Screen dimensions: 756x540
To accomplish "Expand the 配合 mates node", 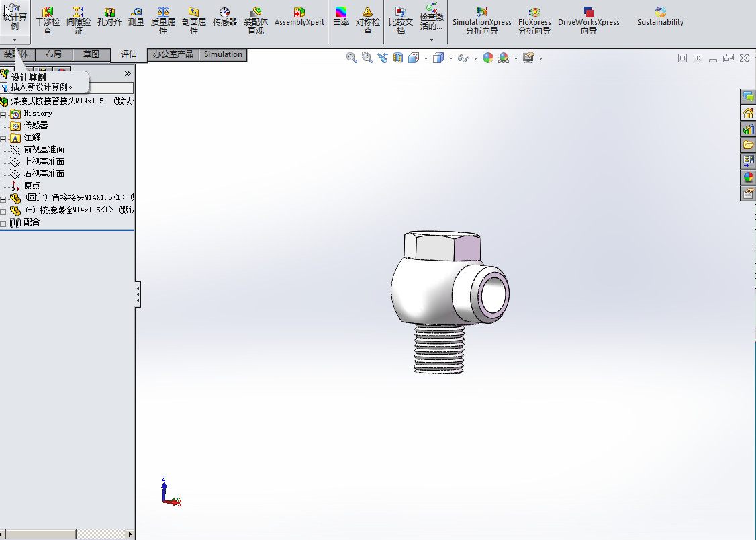I will 3,224.
